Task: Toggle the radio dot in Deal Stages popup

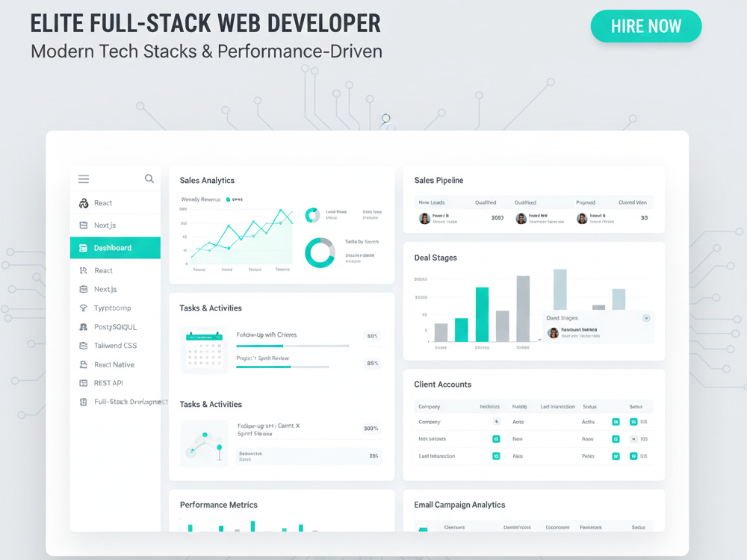Action: pyautogui.click(x=646, y=318)
